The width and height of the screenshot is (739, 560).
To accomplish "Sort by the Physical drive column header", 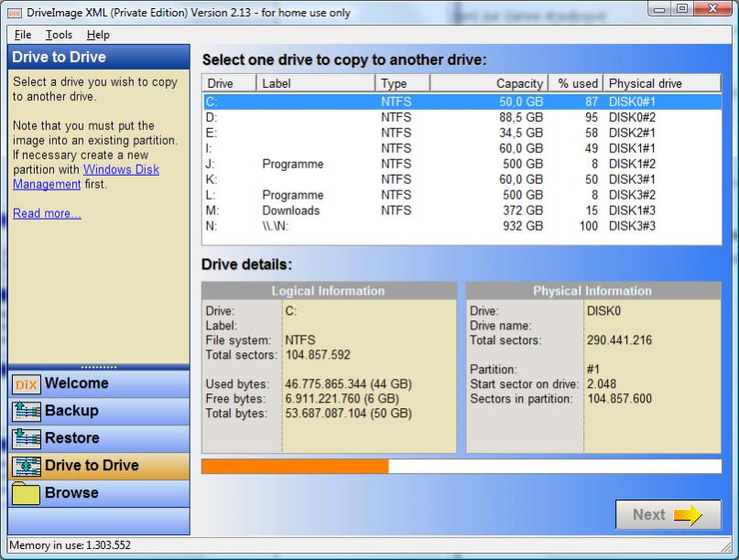I will 662,83.
